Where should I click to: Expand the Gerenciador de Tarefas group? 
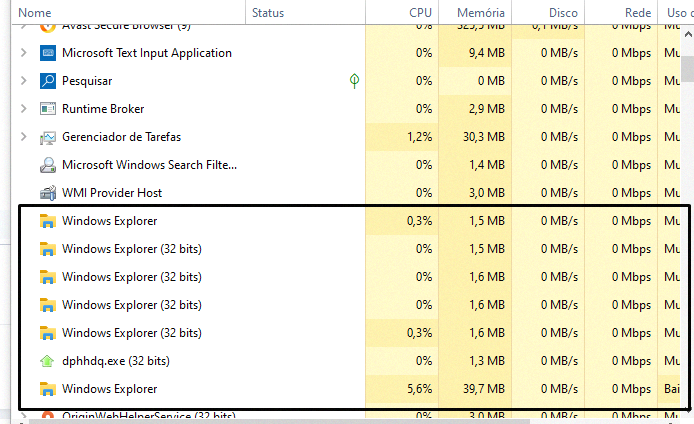pos(23,137)
